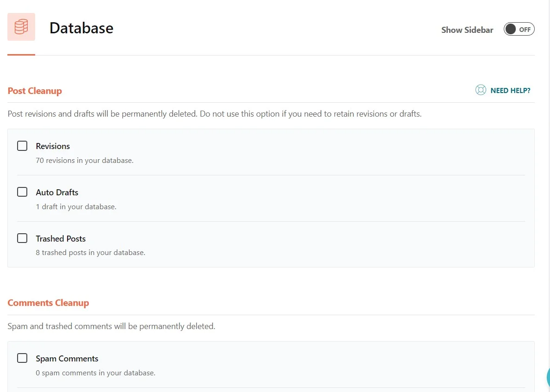The height and width of the screenshot is (392, 550).
Task: Click the spam and trashed comments description
Action: tap(111, 326)
